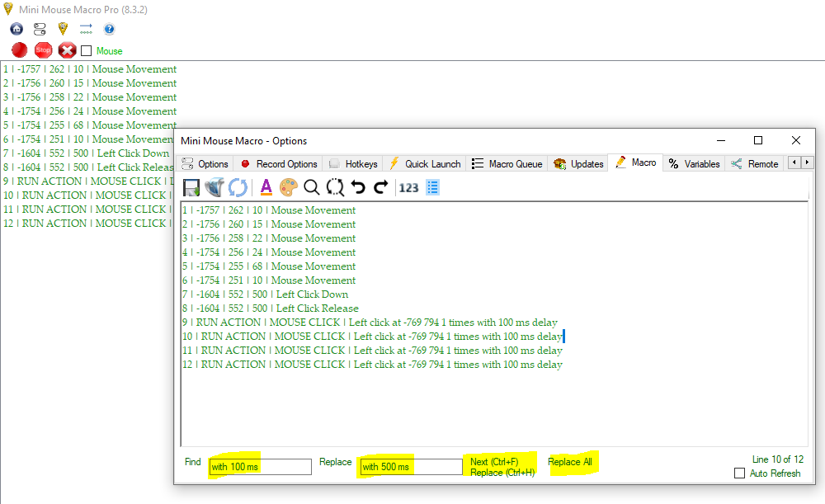The width and height of the screenshot is (825, 504).
Task: Click the Mini Mouse Macro logo toolbar icon
Action: [63, 29]
